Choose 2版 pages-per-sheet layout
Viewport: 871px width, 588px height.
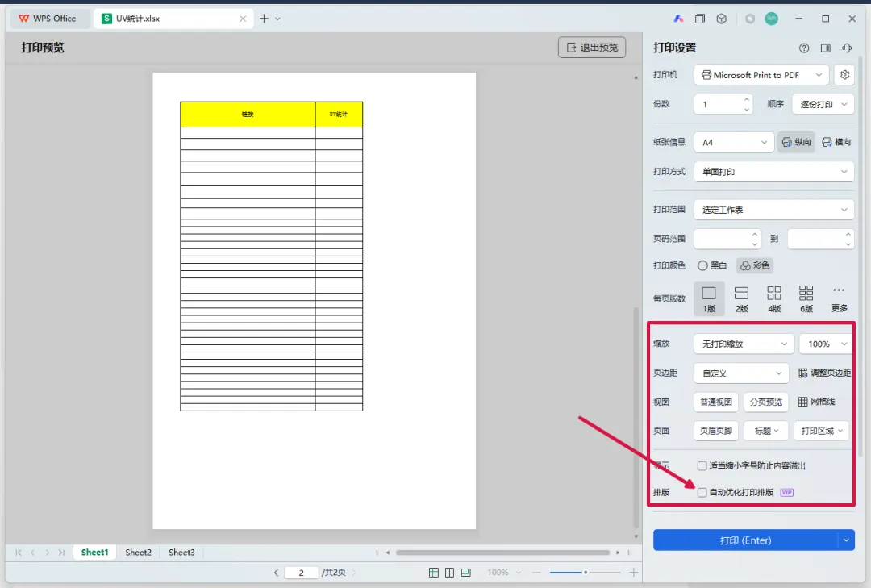click(742, 299)
